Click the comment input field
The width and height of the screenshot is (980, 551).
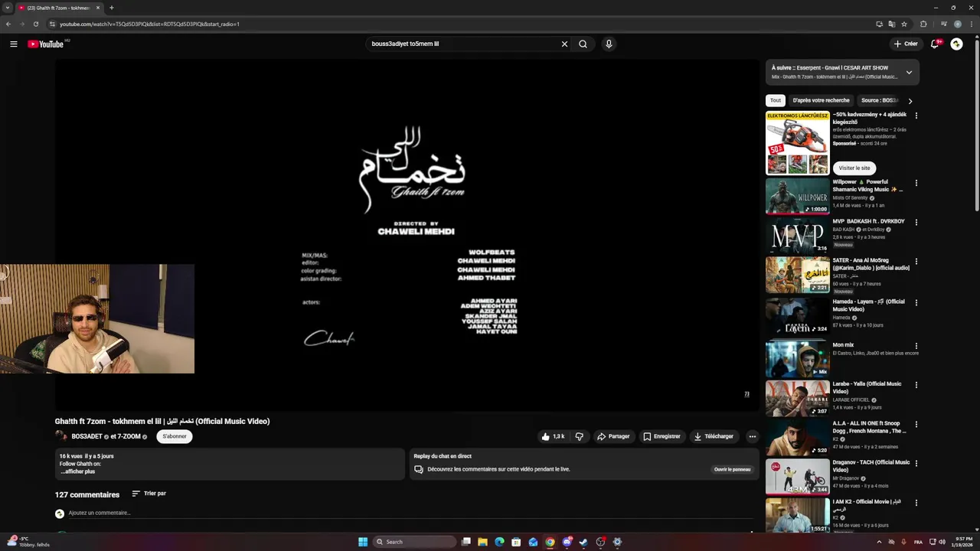410,514
